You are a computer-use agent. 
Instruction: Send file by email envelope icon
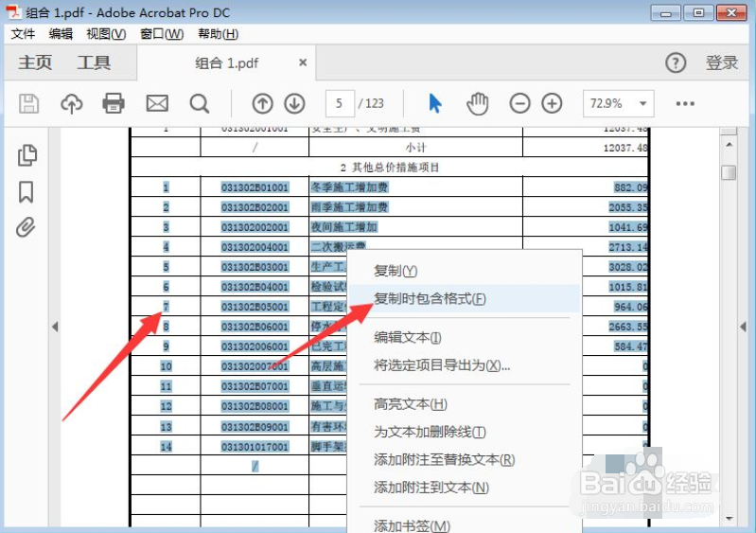tap(157, 104)
